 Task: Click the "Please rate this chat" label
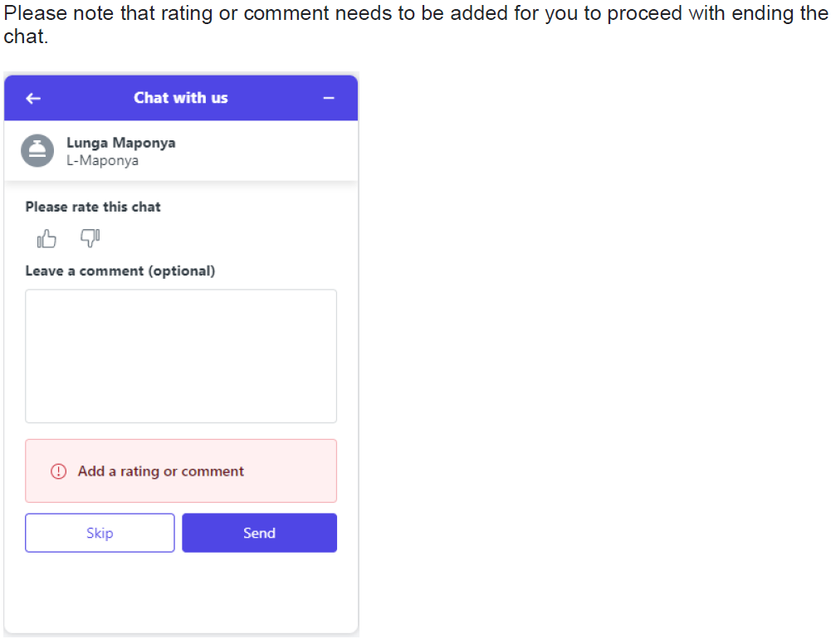[93, 207]
